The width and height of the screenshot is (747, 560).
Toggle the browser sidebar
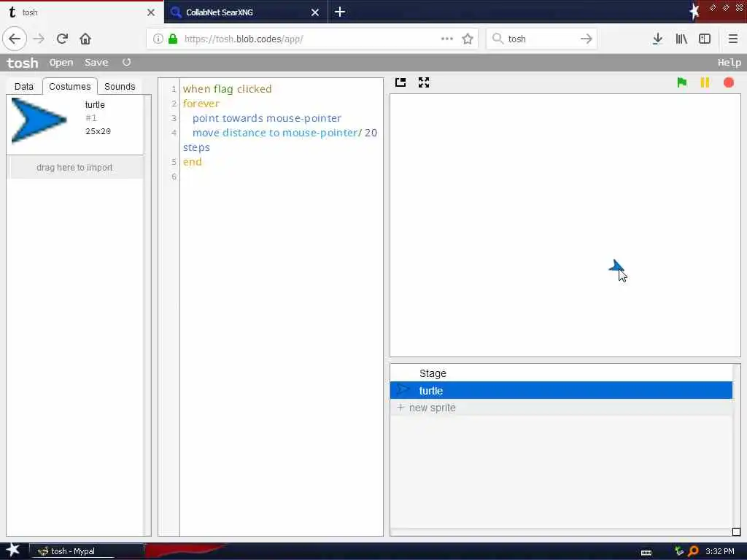[x=705, y=39]
